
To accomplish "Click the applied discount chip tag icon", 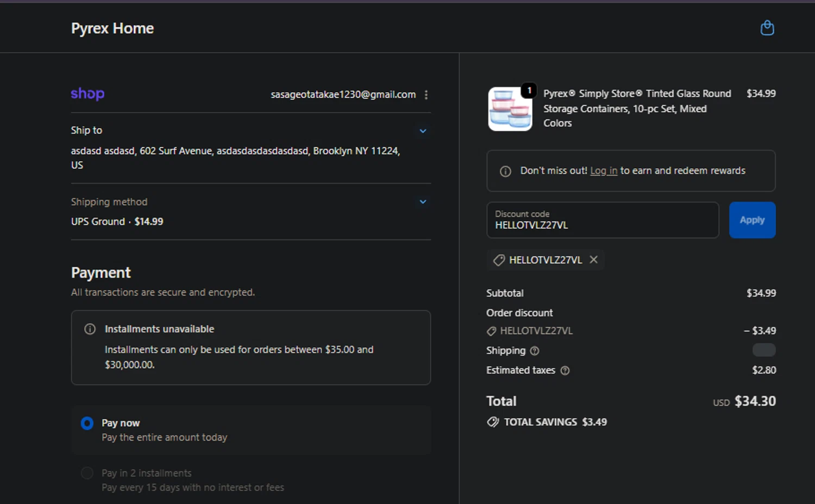I will [x=499, y=260].
